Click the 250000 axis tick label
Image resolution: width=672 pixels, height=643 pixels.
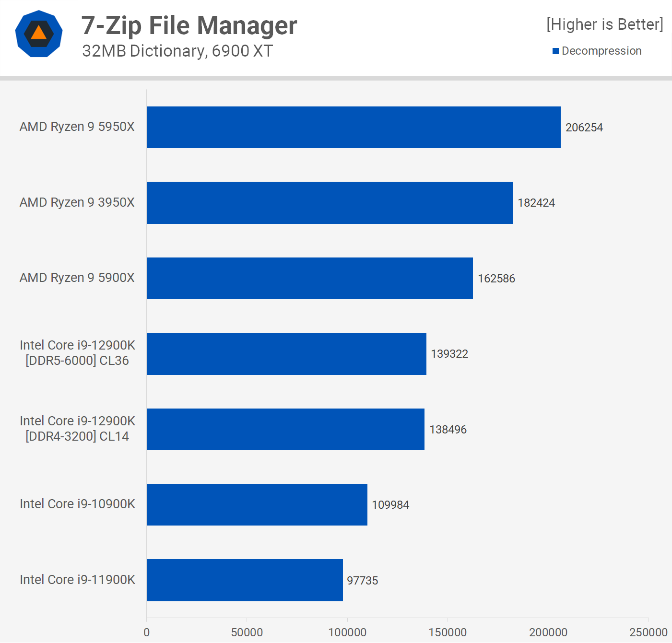tap(648, 632)
